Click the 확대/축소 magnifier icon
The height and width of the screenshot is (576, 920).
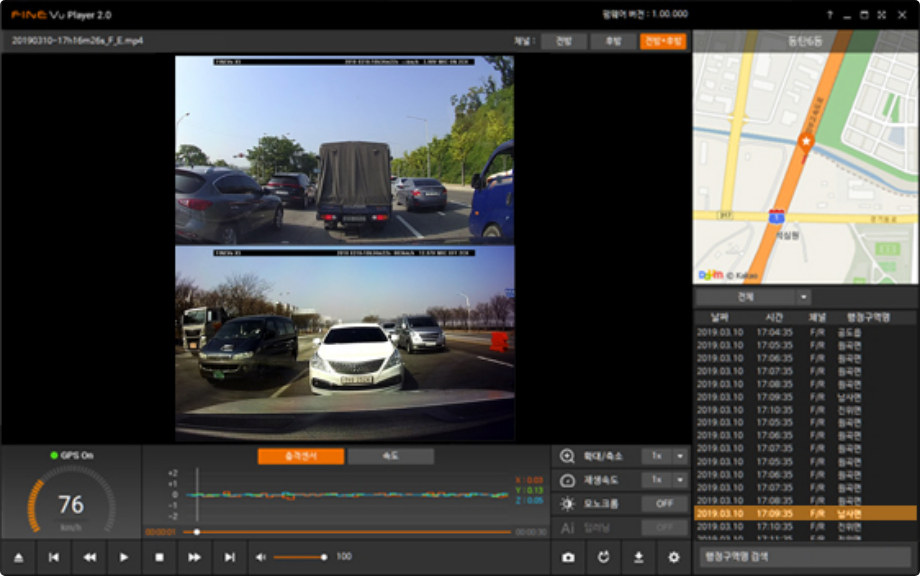(x=567, y=455)
